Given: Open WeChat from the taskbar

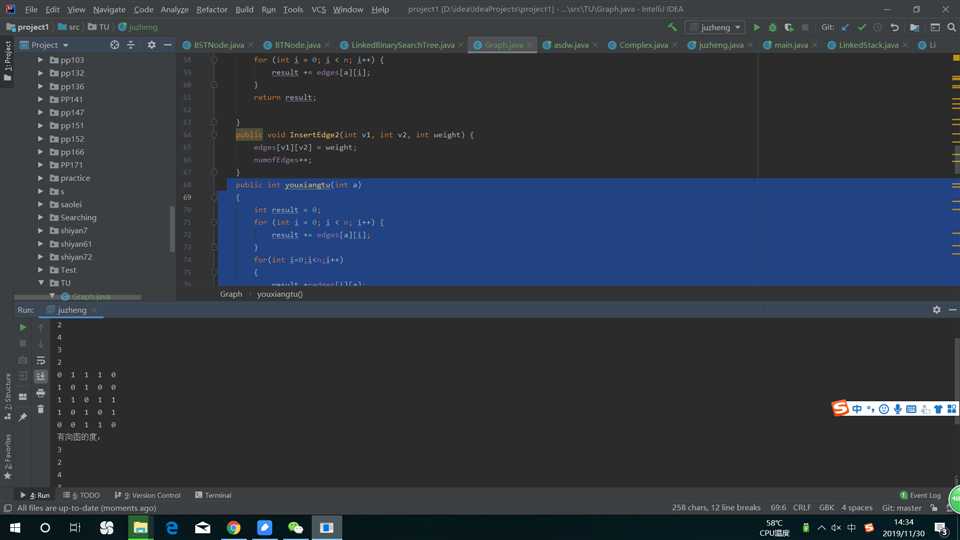Looking at the screenshot, I should 296,528.
